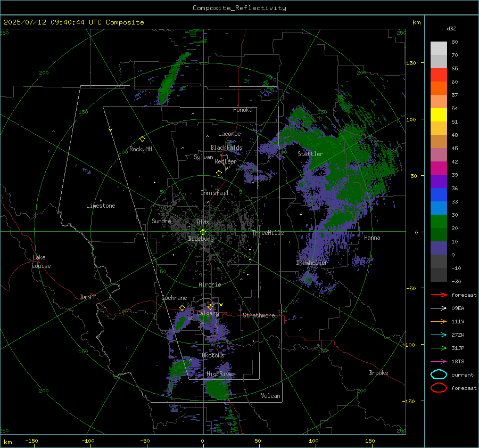Image resolution: width=479 pixels, height=448 pixels.
Task: Click the RockyMH label
Action: point(141,149)
